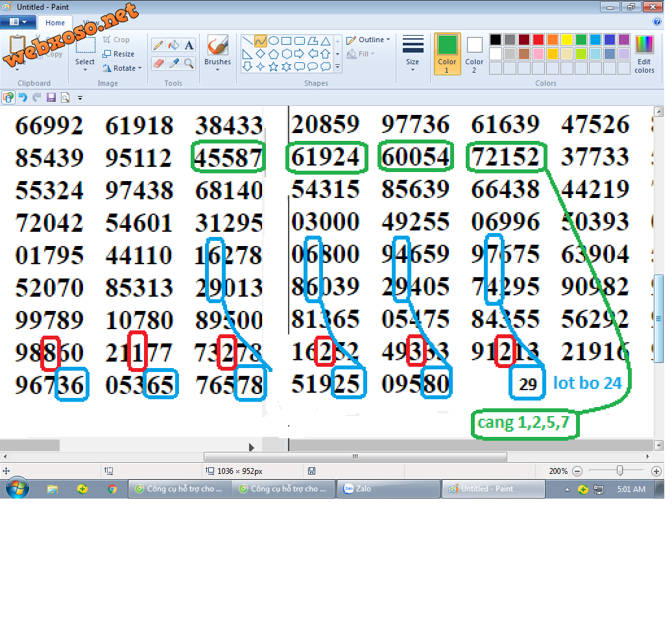Activate the Color 1 foreground selector
672x618 pixels.
tap(447, 53)
